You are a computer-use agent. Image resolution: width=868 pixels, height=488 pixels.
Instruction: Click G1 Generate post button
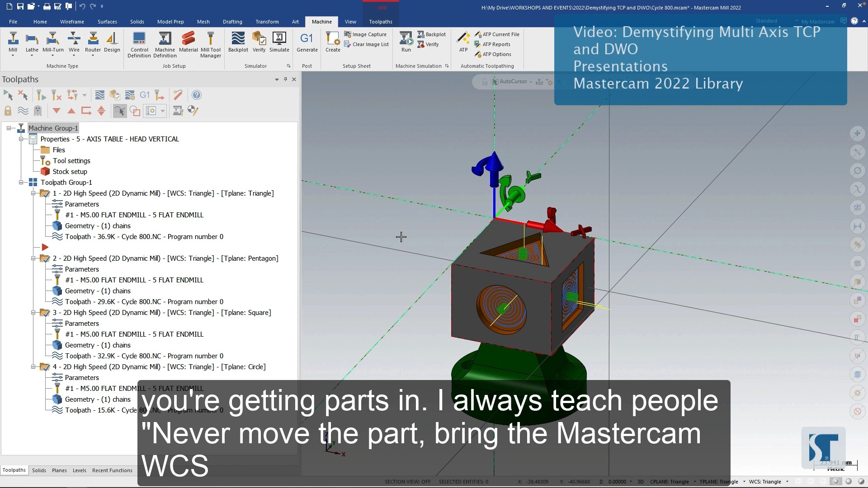point(307,42)
